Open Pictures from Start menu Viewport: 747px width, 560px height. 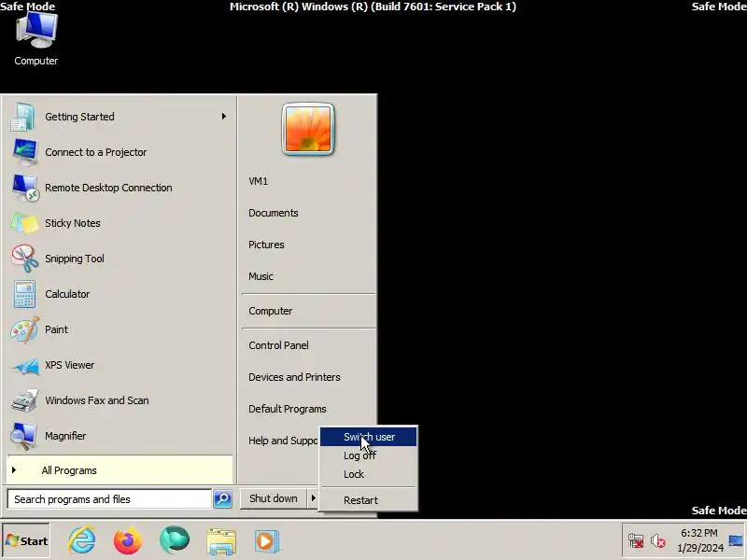pos(266,245)
